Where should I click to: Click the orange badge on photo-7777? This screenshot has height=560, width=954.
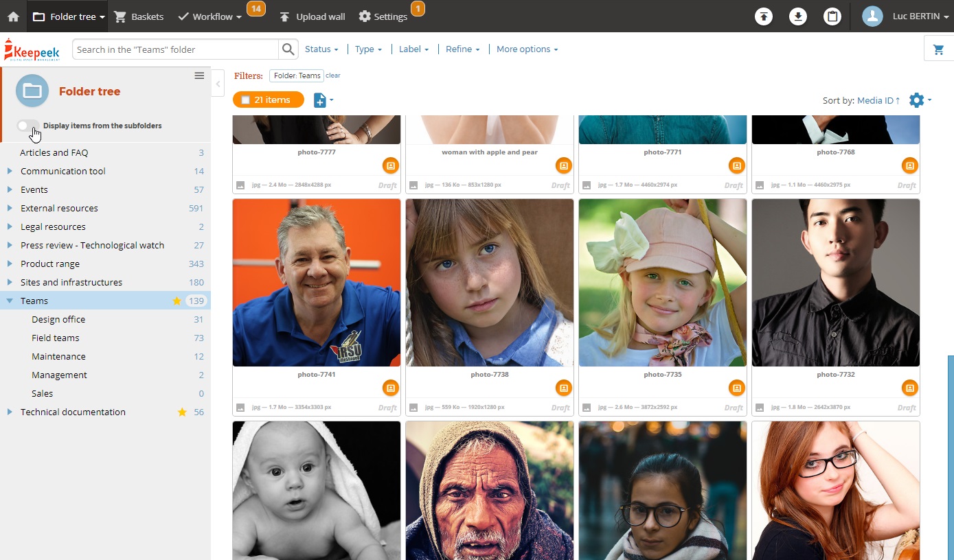point(390,165)
